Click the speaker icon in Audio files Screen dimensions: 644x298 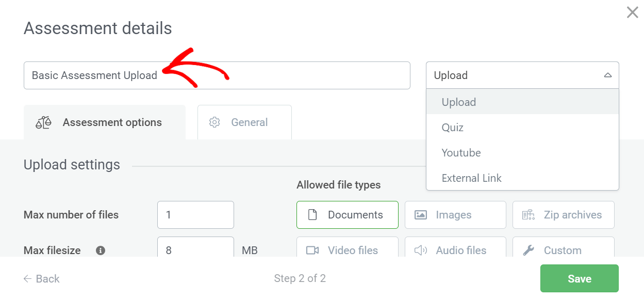(x=421, y=250)
